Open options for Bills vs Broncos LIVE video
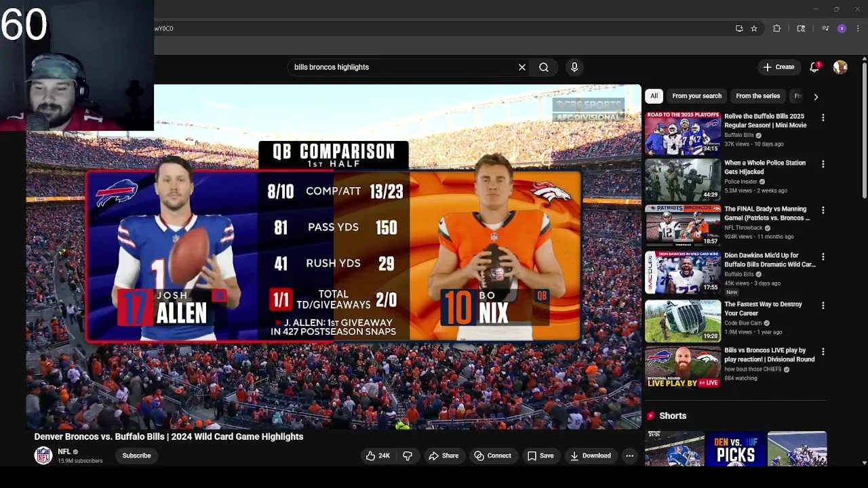 pyautogui.click(x=823, y=352)
